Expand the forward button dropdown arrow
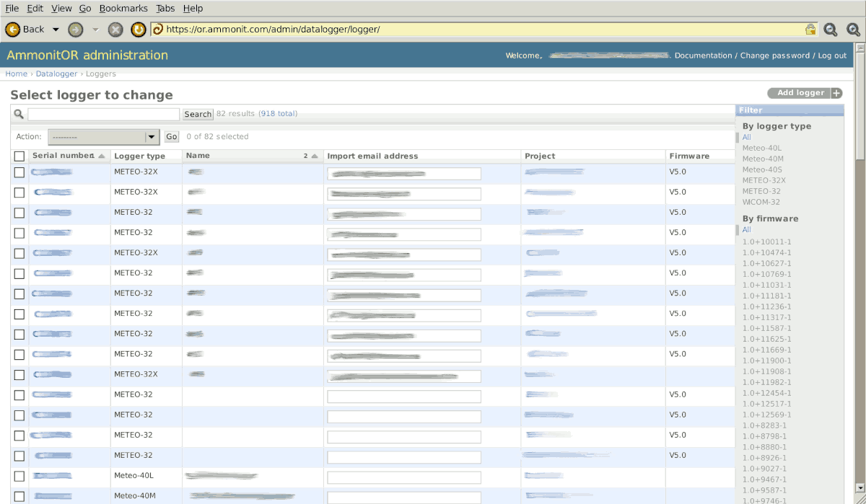This screenshot has height=504, width=866. click(95, 30)
